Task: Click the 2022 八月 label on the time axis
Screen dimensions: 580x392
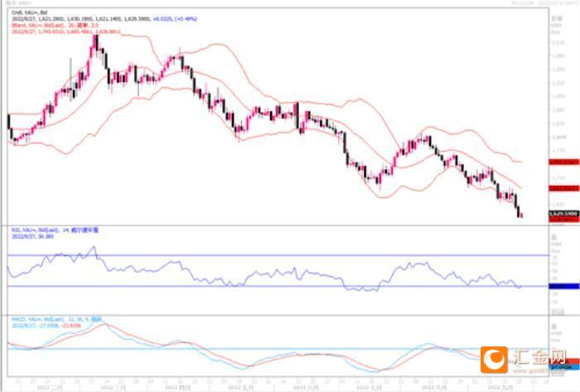Action: coord(434,388)
